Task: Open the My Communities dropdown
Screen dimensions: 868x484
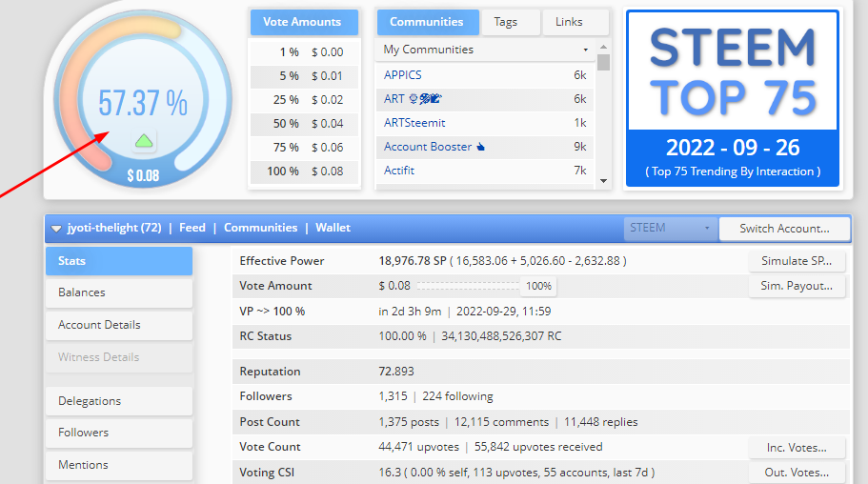Action: point(486,50)
